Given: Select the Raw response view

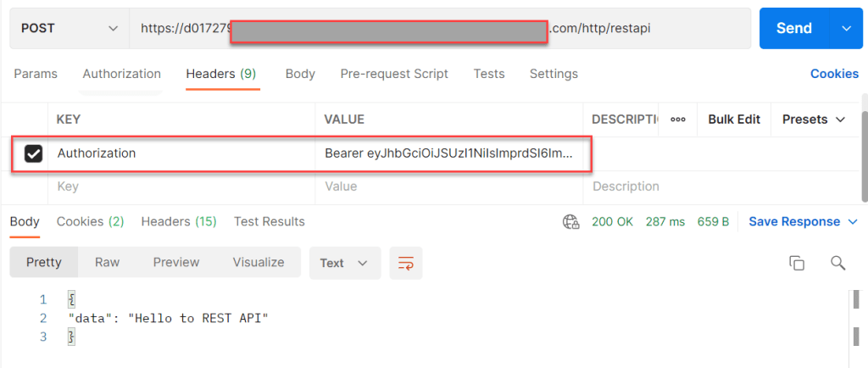Looking at the screenshot, I should pos(107,263).
